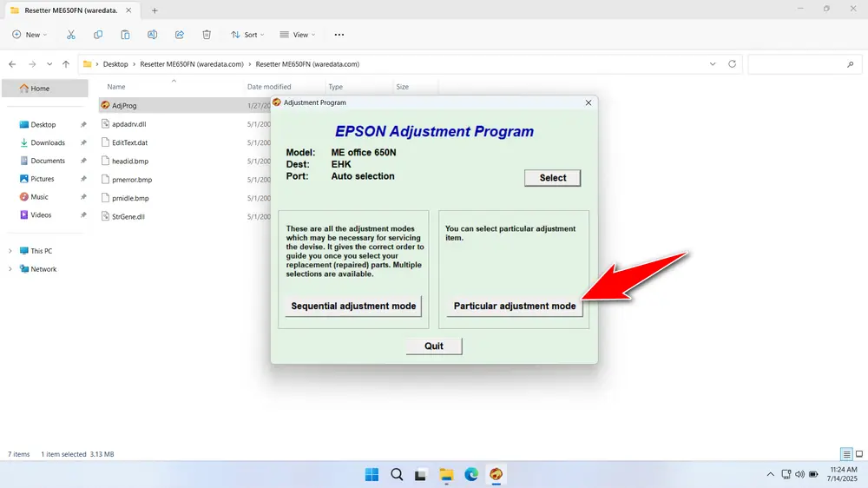Click Desktop in the address breadcrumb
Screen dimensions: 868x488
115,64
